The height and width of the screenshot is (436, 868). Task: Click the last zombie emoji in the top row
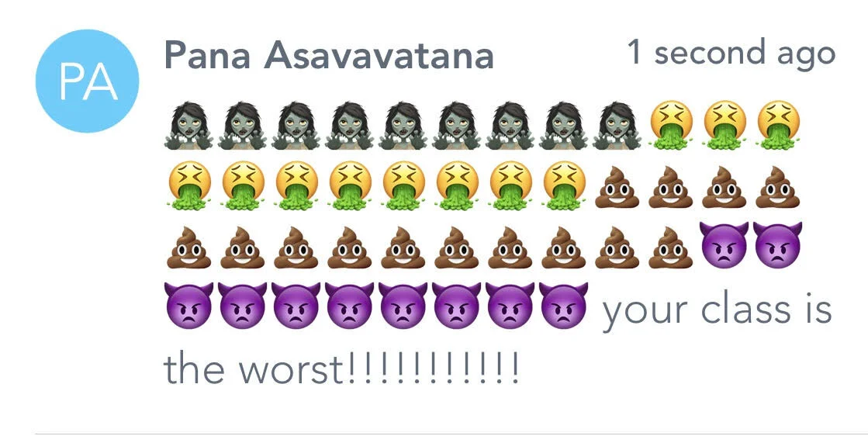[x=617, y=126]
